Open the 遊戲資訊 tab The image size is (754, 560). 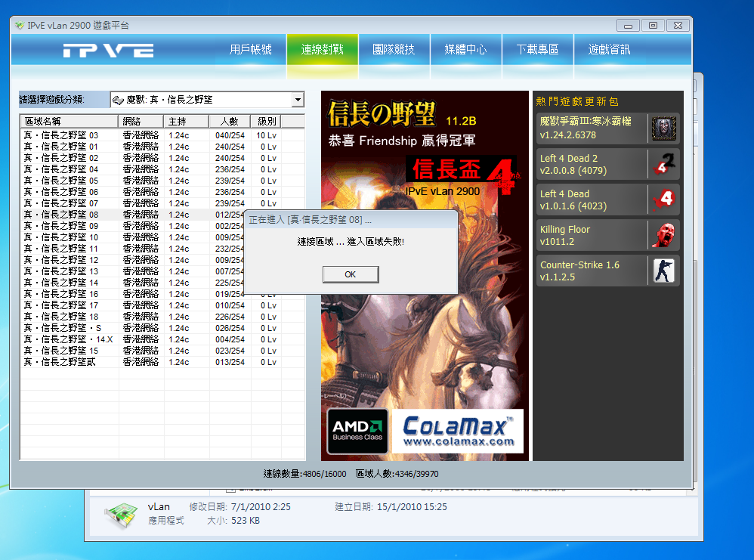(609, 49)
